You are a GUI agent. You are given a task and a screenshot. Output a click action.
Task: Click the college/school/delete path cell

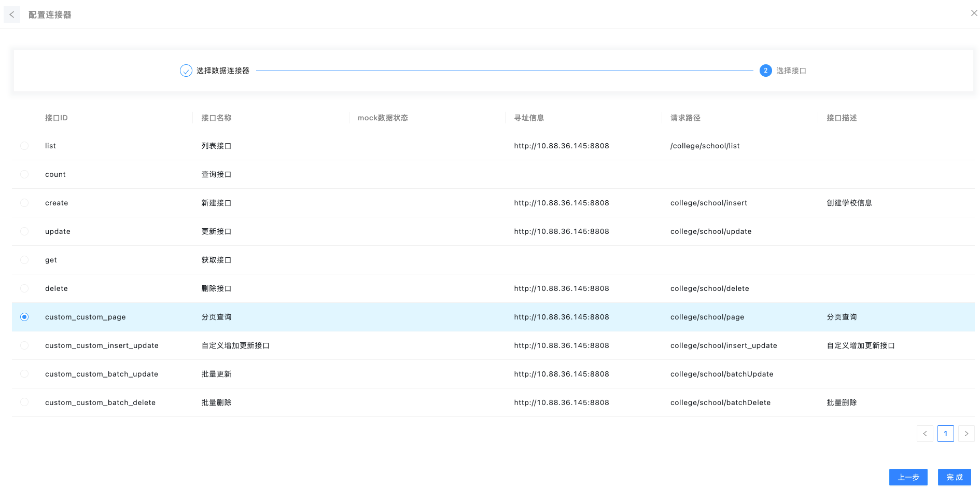(x=709, y=288)
